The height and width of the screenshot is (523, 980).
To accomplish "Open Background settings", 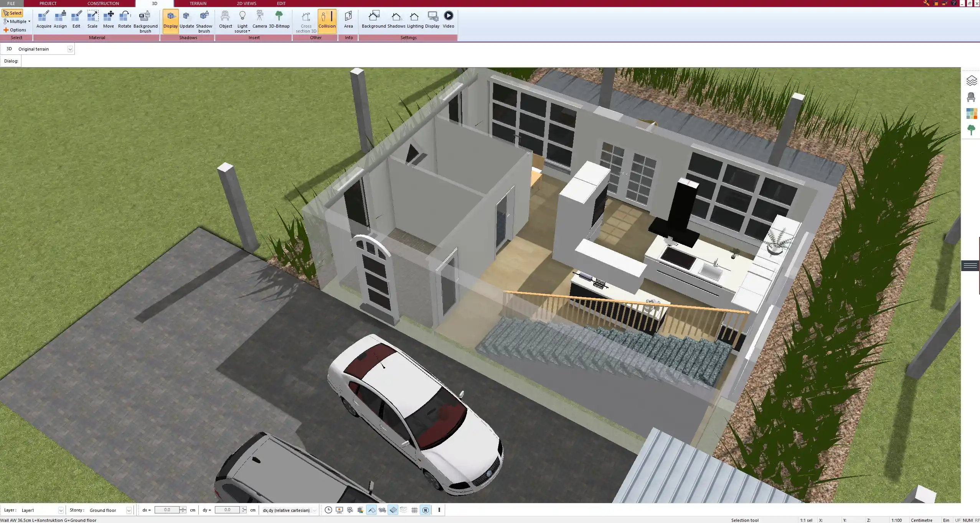I will (374, 20).
